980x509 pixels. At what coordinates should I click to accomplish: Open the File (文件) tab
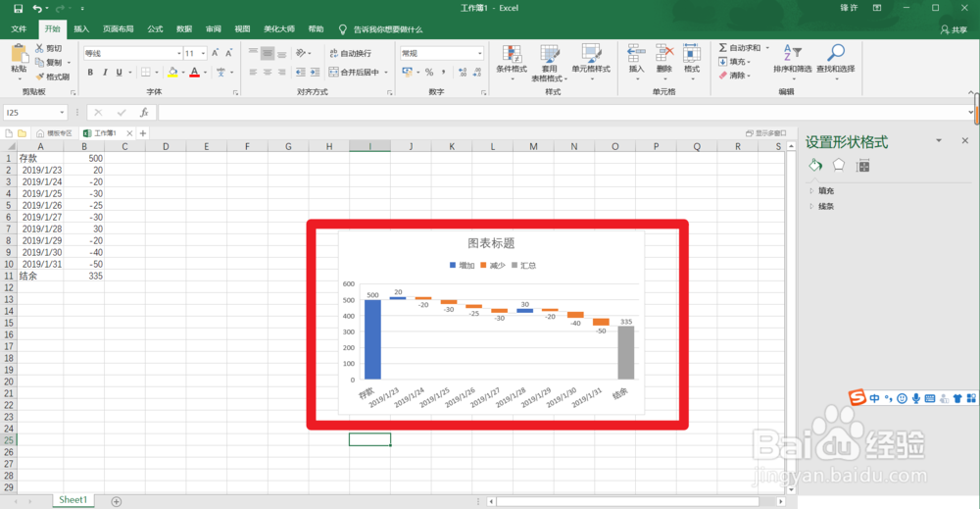tap(19, 29)
